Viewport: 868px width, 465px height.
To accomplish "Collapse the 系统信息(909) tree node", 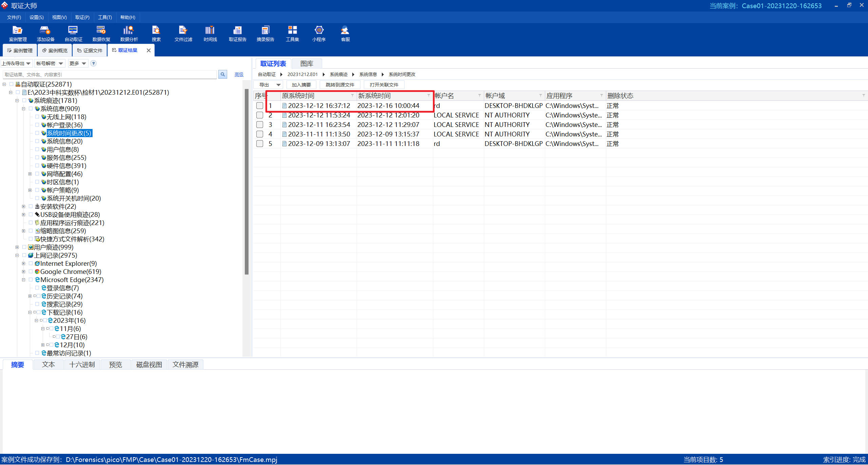I will [23, 109].
